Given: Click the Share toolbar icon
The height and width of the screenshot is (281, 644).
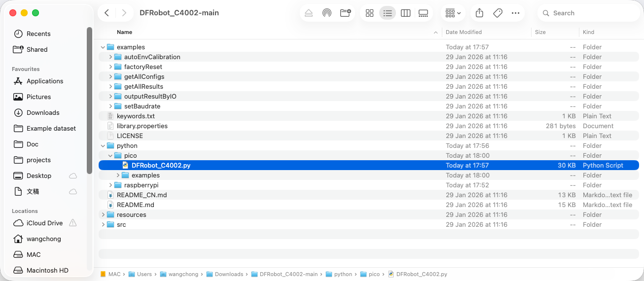Looking at the screenshot, I should tap(479, 13).
